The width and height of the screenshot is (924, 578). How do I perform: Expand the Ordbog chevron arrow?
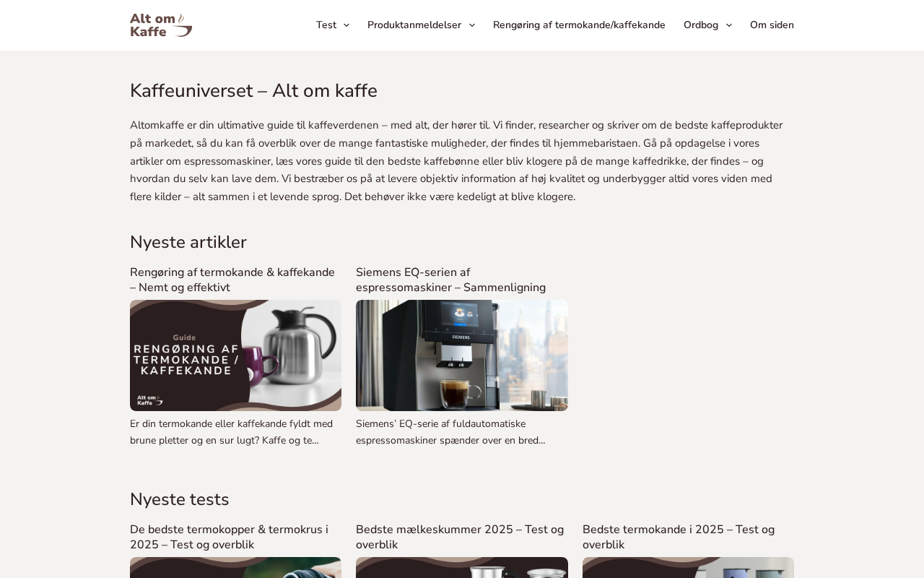tap(729, 25)
